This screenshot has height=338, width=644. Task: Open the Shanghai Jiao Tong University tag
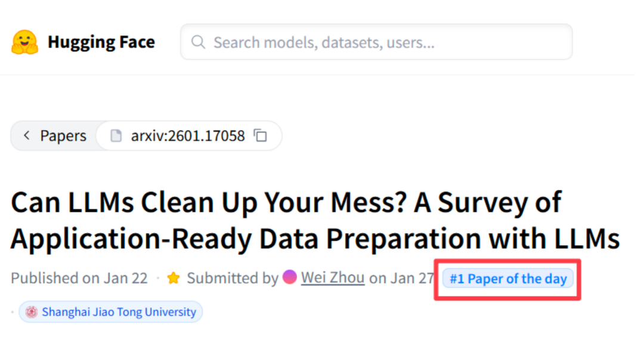(x=118, y=312)
